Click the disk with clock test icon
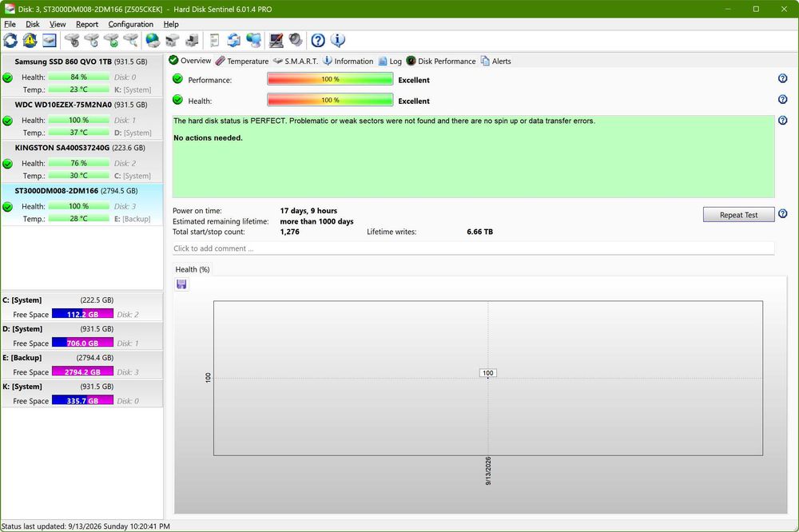Viewport: 799px width, 532px height. pos(92,40)
